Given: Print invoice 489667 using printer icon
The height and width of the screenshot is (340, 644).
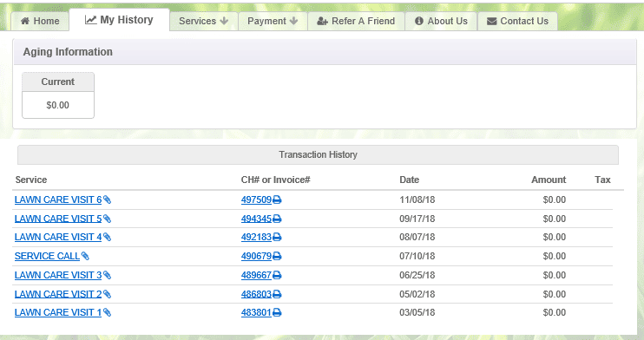Looking at the screenshot, I should tap(277, 275).
